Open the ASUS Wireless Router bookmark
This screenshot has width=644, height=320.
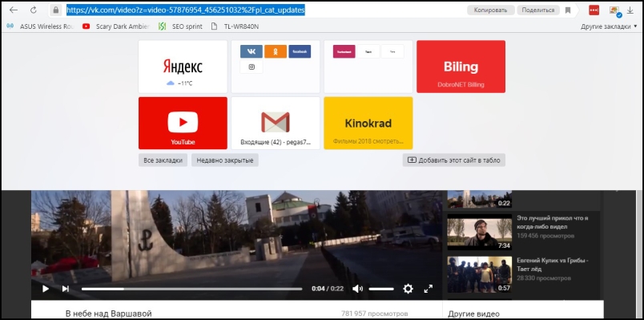(x=40, y=26)
